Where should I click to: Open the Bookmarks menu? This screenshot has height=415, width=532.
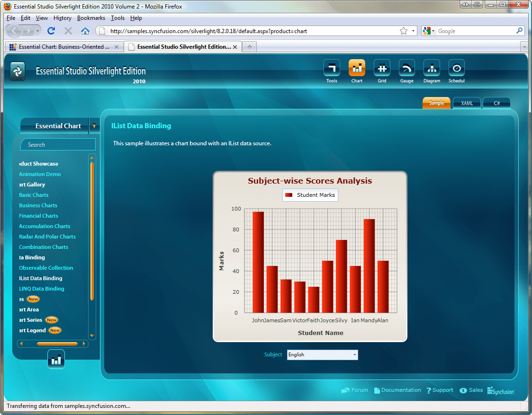[91, 18]
